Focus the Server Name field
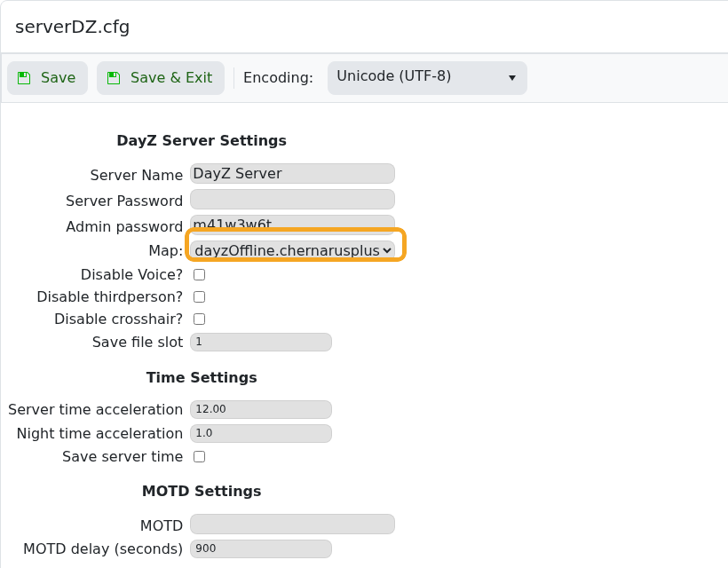 [x=292, y=174]
